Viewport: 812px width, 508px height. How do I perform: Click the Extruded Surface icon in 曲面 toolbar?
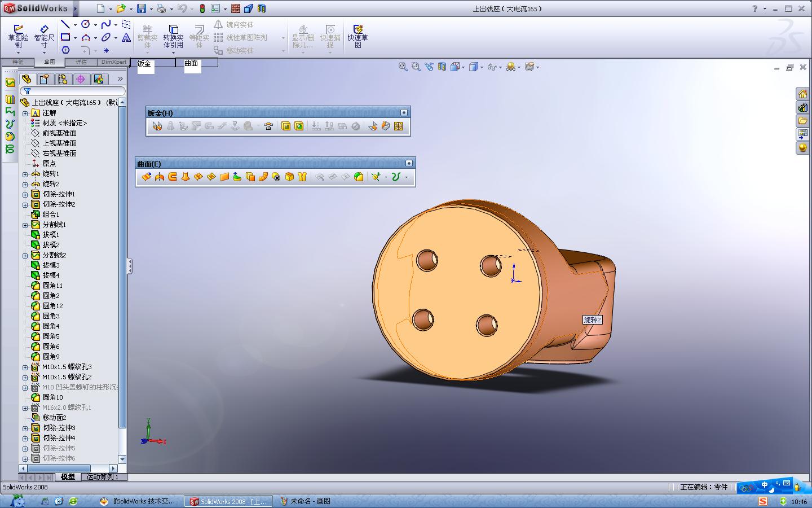[147, 177]
